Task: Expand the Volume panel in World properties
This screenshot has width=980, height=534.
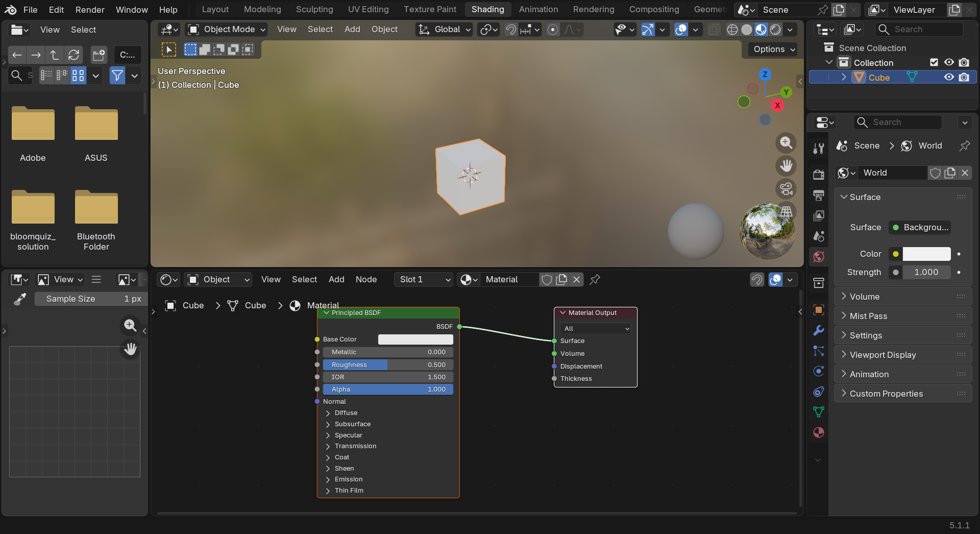Action: (x=903, y=297)
